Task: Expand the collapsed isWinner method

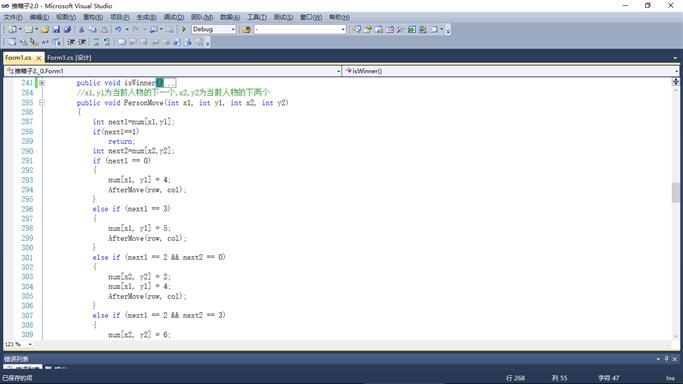Action: [x=42, y=83]
